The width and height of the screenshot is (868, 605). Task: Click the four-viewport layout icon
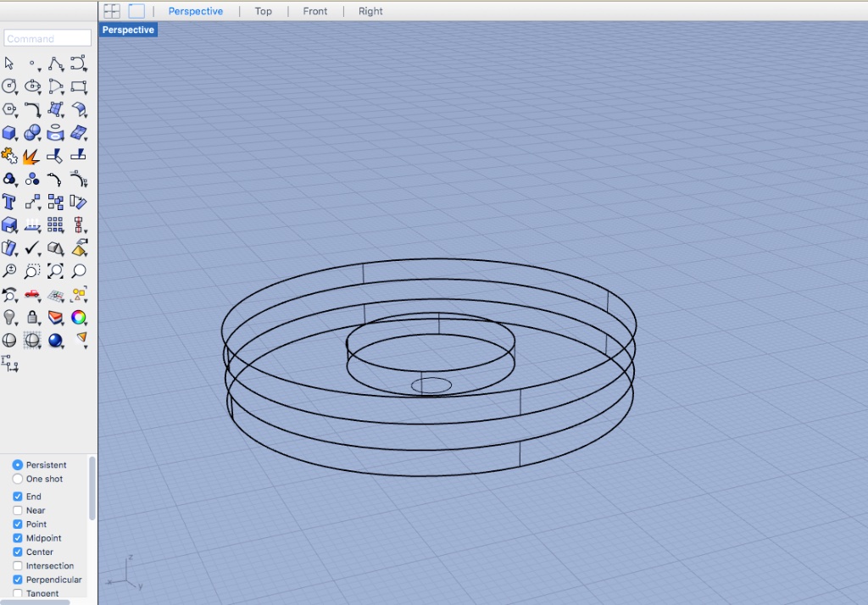pos(112,11)
